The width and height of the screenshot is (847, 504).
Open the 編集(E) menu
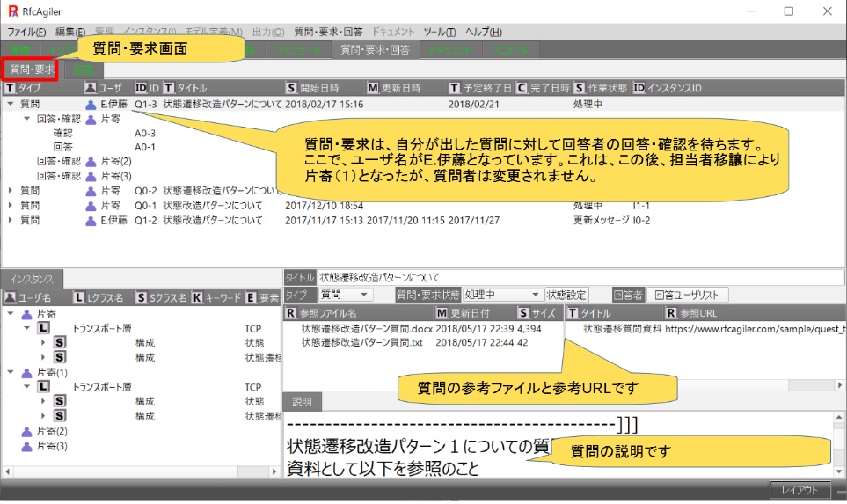70,32
